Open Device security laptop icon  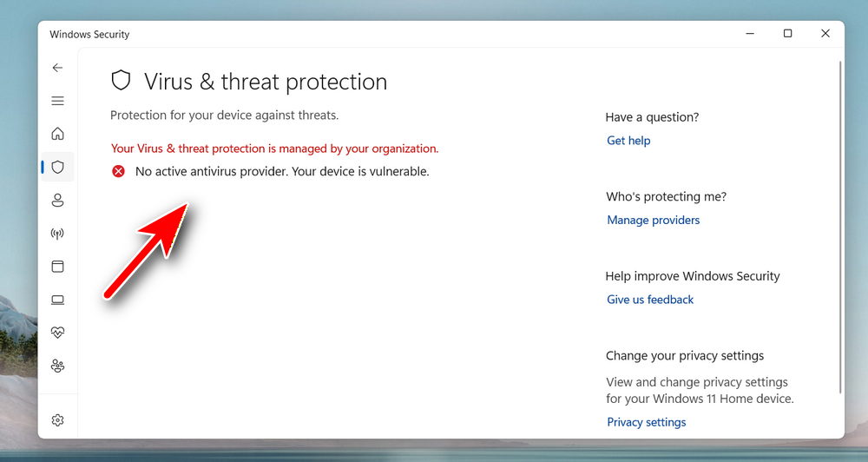click(x=57, y=300)
